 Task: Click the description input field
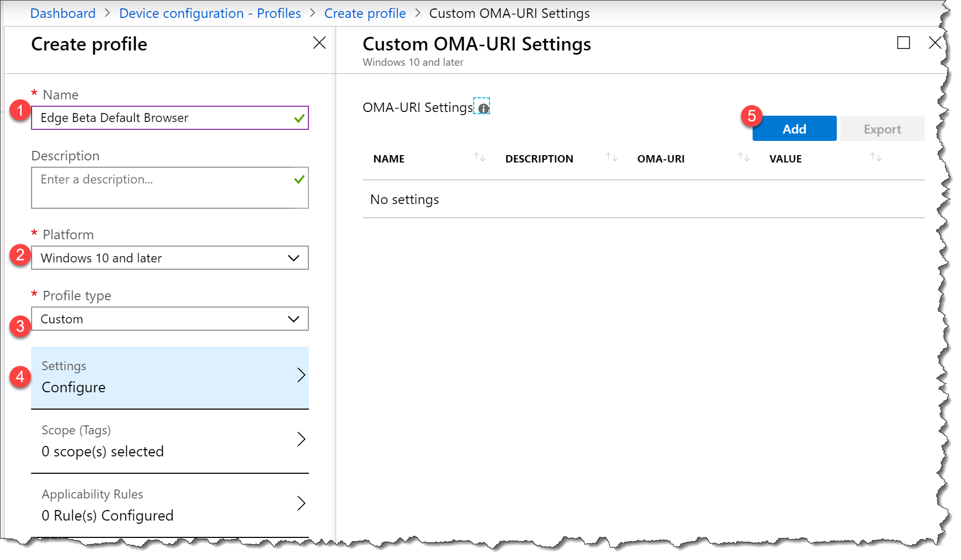click(169, 187)
